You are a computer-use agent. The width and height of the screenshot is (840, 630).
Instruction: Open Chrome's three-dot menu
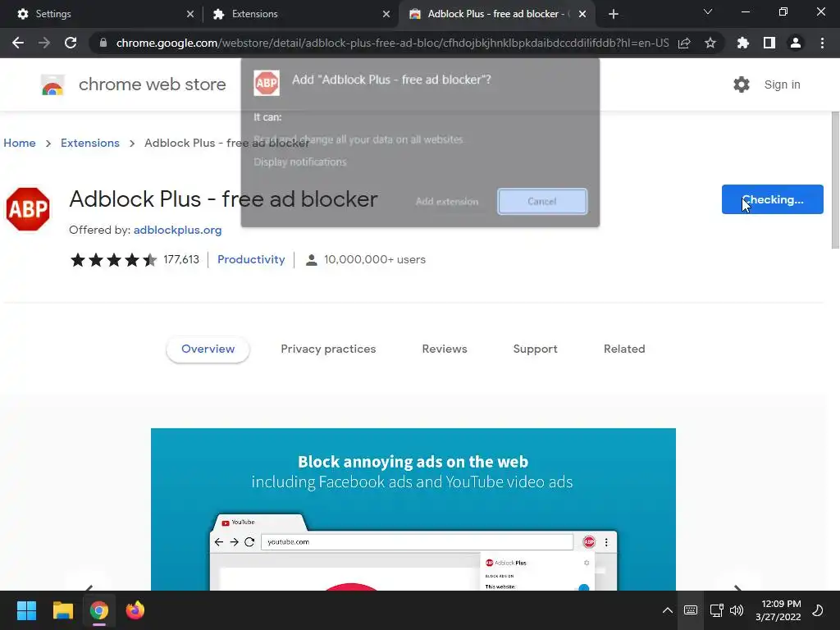click(822, 43)
